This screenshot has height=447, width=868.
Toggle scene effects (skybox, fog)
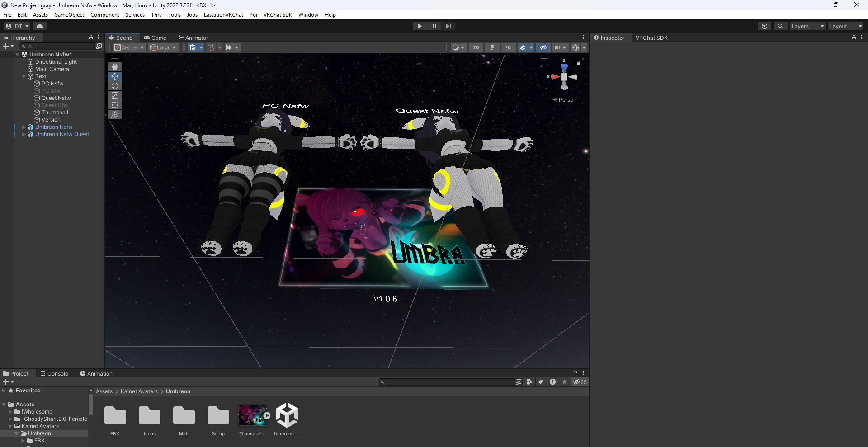tap(523, 47)
